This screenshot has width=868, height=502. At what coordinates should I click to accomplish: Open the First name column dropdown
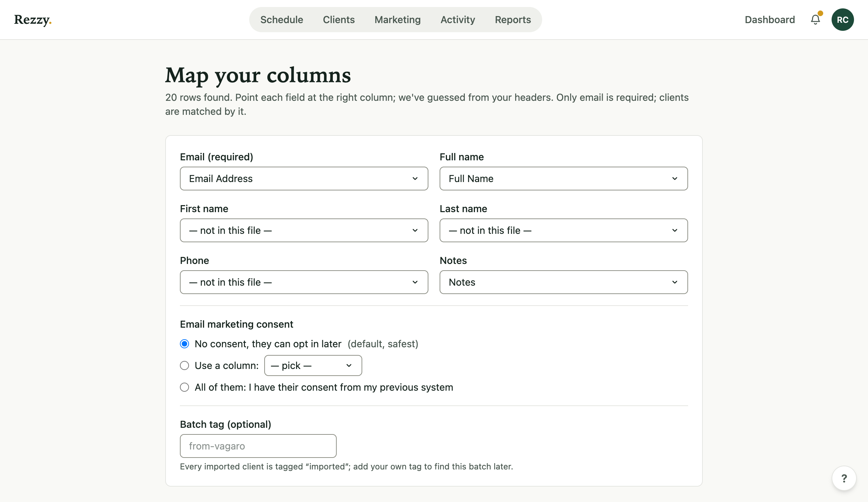coord(304,230)
